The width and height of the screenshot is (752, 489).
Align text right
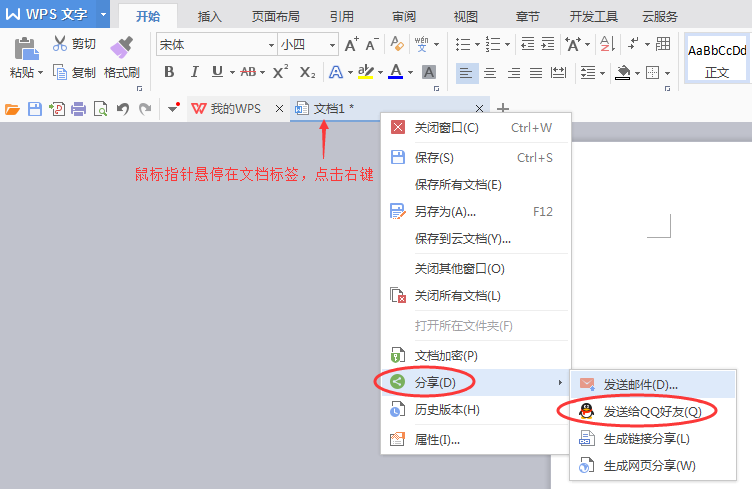click(x=514, y=73)
